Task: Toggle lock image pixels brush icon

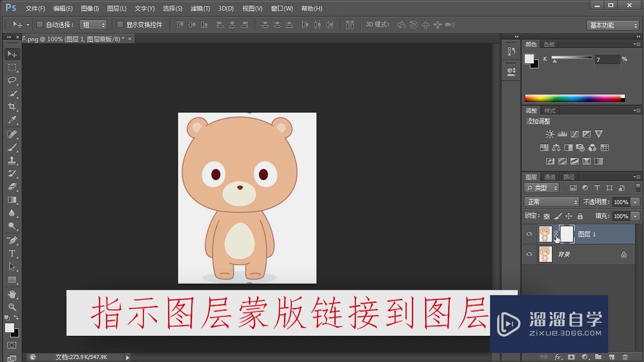Action: click(557, 216)
